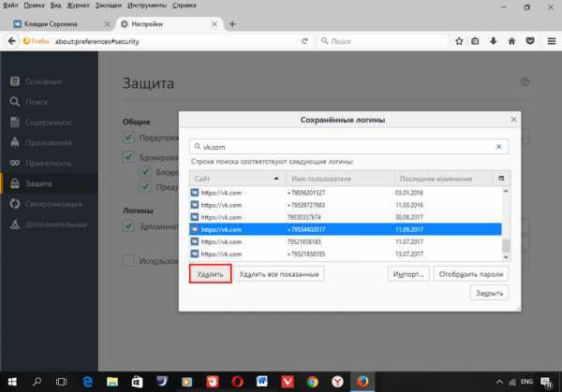Select Синхронизация in the settings sidebar

click(50, 204)
